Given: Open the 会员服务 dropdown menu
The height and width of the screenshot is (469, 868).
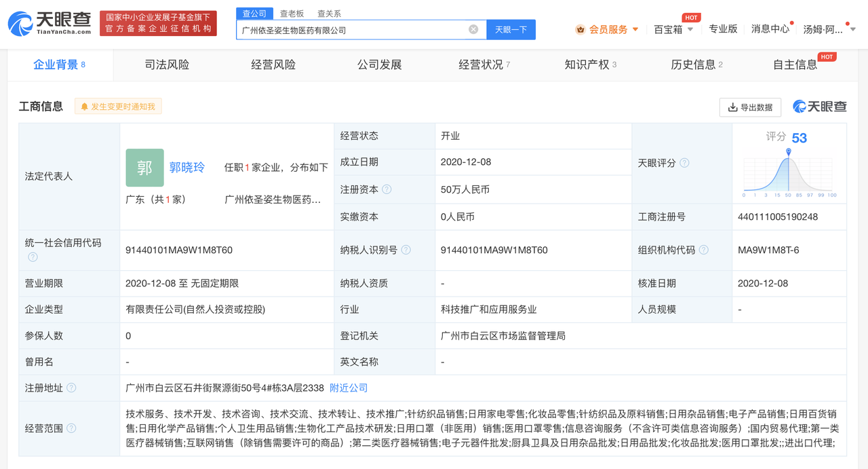Looking at the screenshot, I should pyautogui.click(x=608, y=29).
